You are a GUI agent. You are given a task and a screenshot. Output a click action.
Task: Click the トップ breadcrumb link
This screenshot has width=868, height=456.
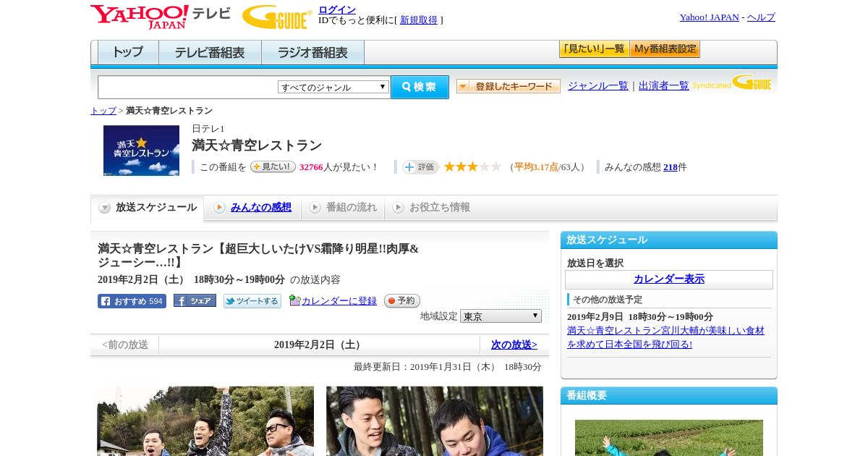pos(103,111)
